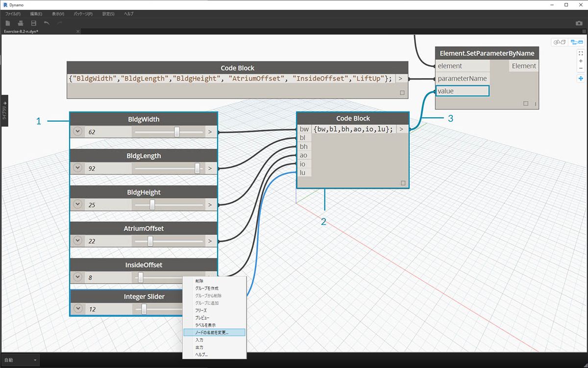
Task: Click the AtriumOffset slider handle
Action: click(150, 240)
